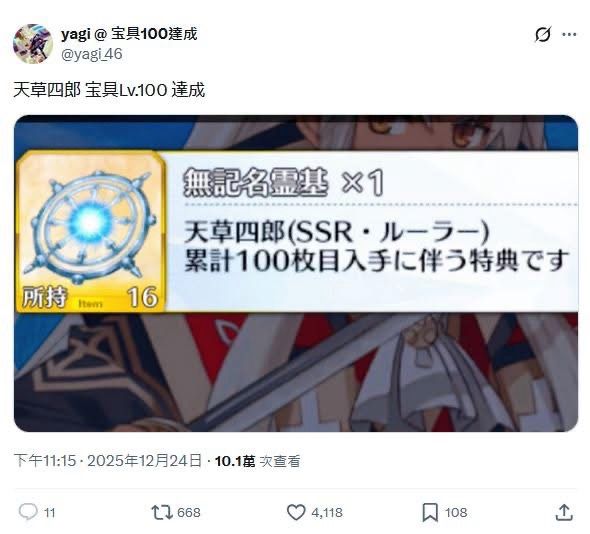Viewport: 590px width, 534px height.
Task: Click the display name yagi @ 宝具100達成
Action: pos(129,34)
